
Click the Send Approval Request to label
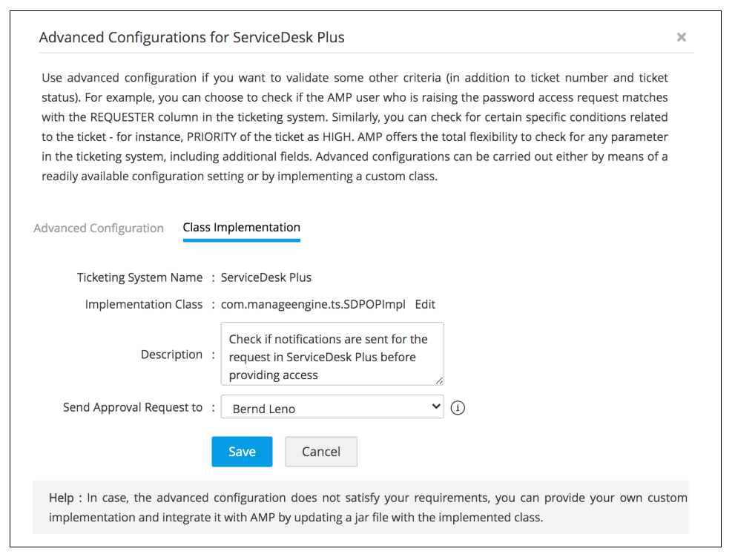[x=133, y=407]
